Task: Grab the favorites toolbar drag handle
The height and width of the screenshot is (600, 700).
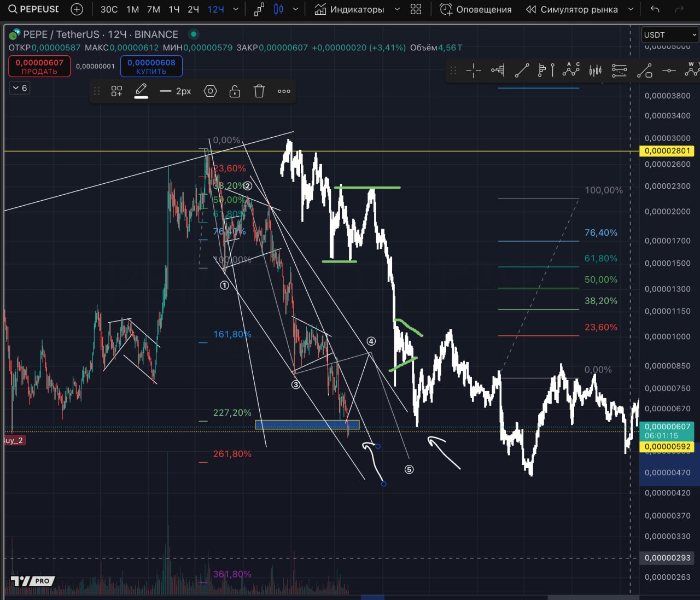Action: [453, 70]
